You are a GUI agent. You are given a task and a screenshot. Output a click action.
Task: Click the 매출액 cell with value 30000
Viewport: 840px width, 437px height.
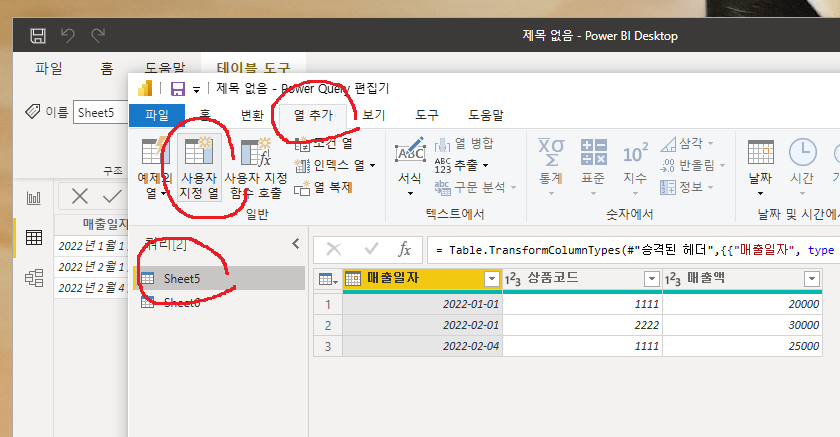pyautogui.click(x=742, y=325)
